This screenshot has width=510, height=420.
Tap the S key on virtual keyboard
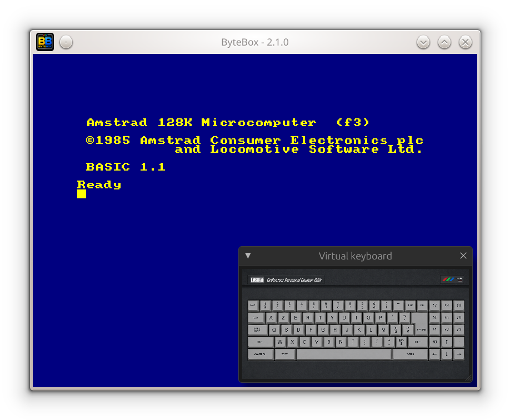[286, 330]
